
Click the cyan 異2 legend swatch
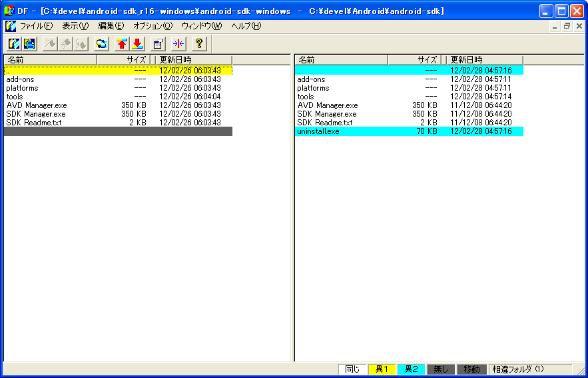click(411, 369)
